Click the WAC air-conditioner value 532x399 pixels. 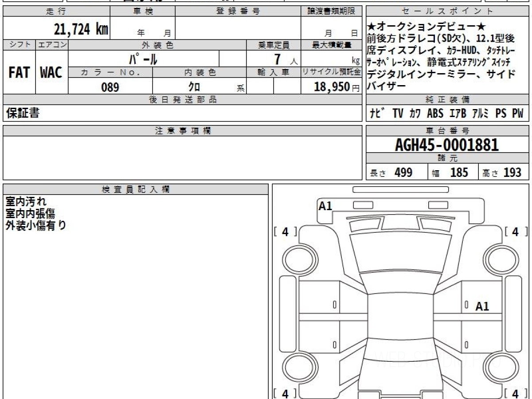point(51,72)
